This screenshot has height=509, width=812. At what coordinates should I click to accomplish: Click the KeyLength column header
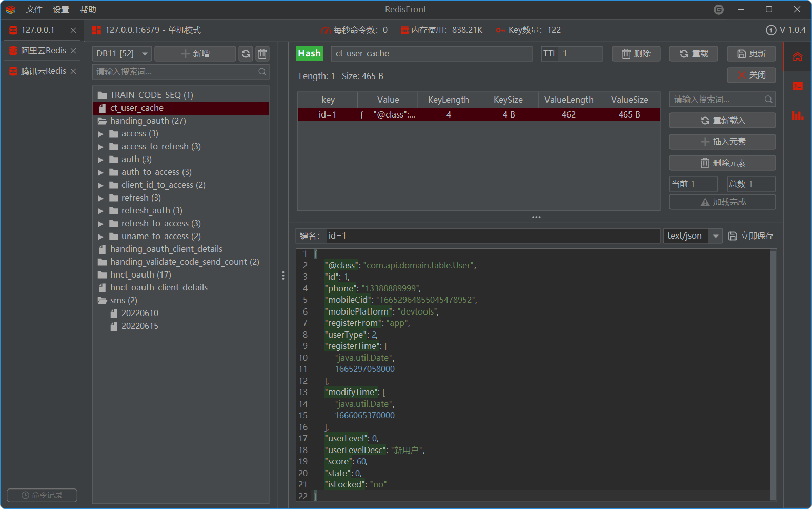coord(448,100)
